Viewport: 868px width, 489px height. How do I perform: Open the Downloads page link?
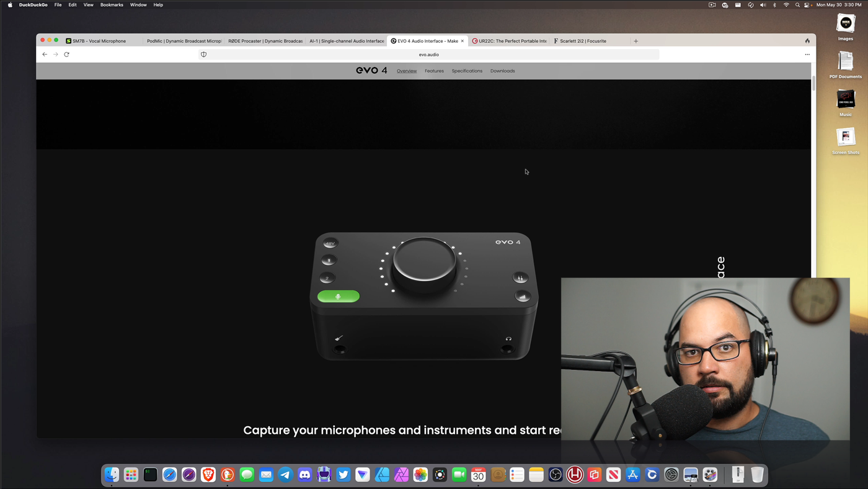[x=502, y=71]
